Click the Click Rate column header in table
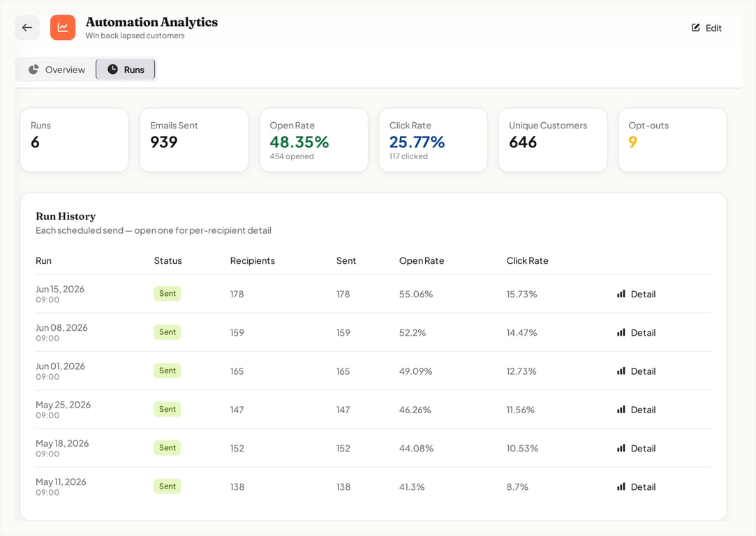The height and width of the screenshot is (536, 756). pos(527,261)
